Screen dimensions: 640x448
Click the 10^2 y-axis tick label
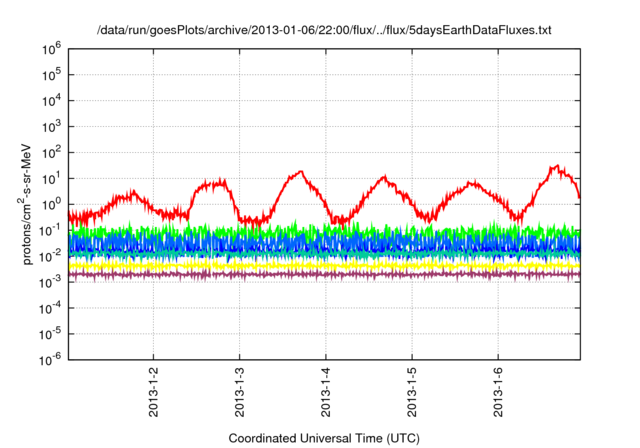point(51,153)
